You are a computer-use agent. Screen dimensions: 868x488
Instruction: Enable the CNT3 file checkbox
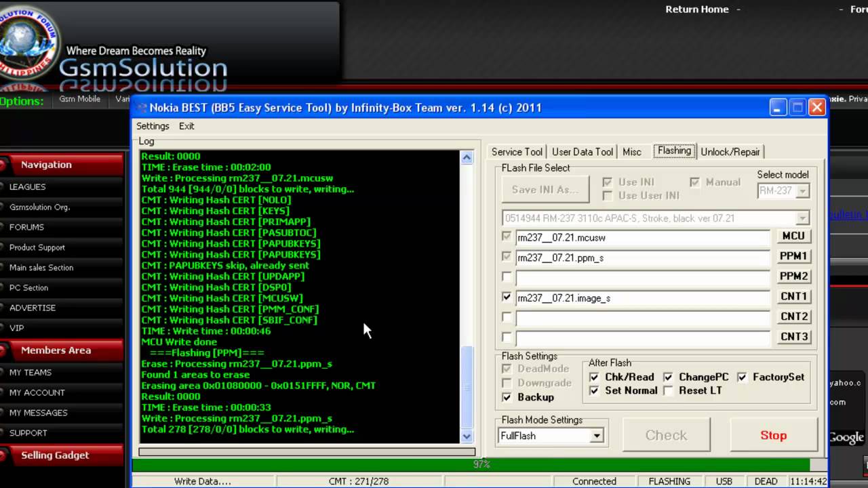(507, 337)
